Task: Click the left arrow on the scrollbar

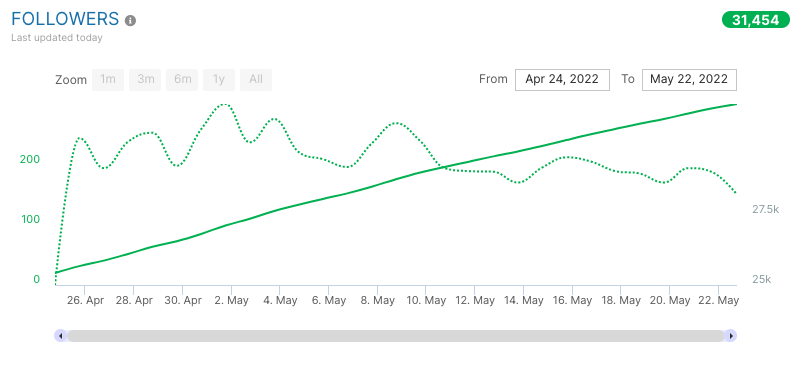Action: click(x=61, y=336)
